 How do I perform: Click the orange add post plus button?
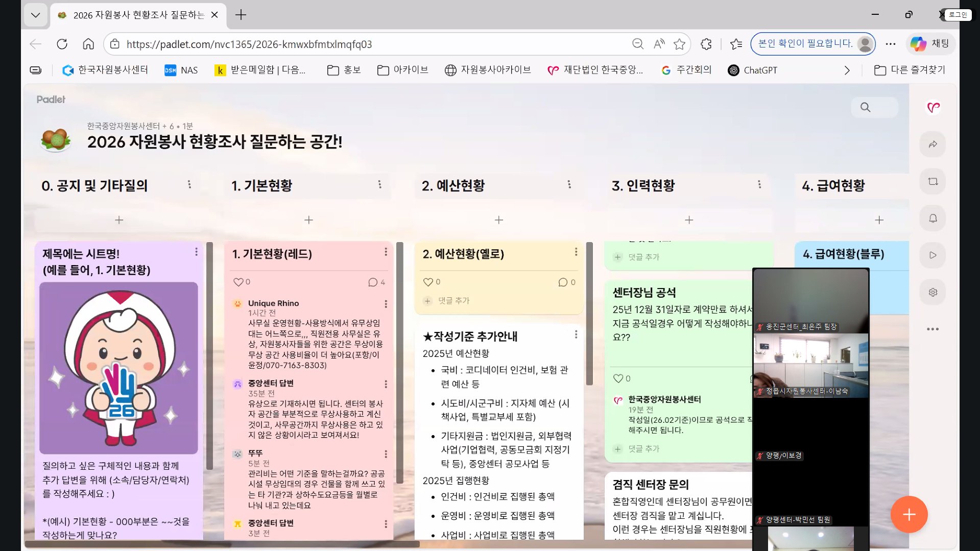pos(909,514)
